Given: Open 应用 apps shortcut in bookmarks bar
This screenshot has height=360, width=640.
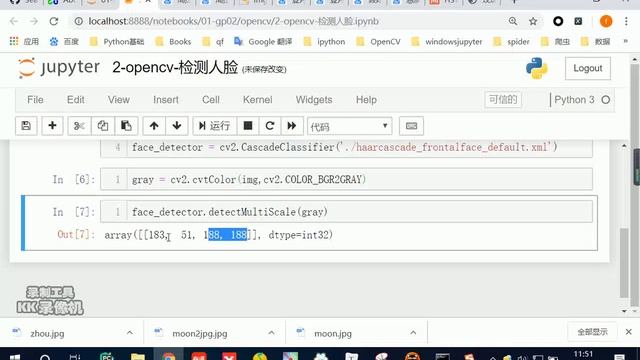Looking at the screenshot, I should 24,42.
